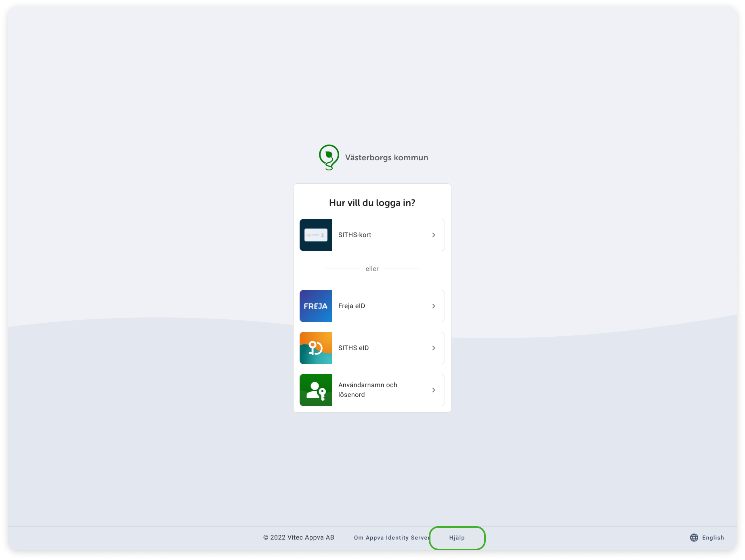Screen dimensions: 745x560
Task: Open SITHS-kort via its chevron arrow
Action: pyautogui.click(x=434, y=235)
